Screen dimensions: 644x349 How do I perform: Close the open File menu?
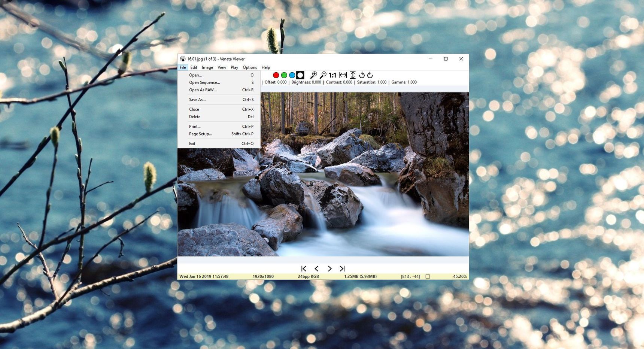click(x=183, y=67)
